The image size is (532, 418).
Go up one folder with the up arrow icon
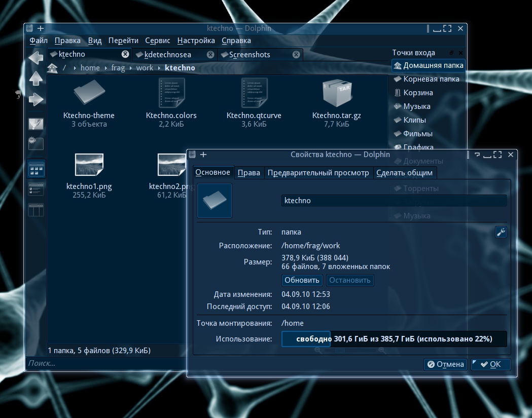(36, 79)
